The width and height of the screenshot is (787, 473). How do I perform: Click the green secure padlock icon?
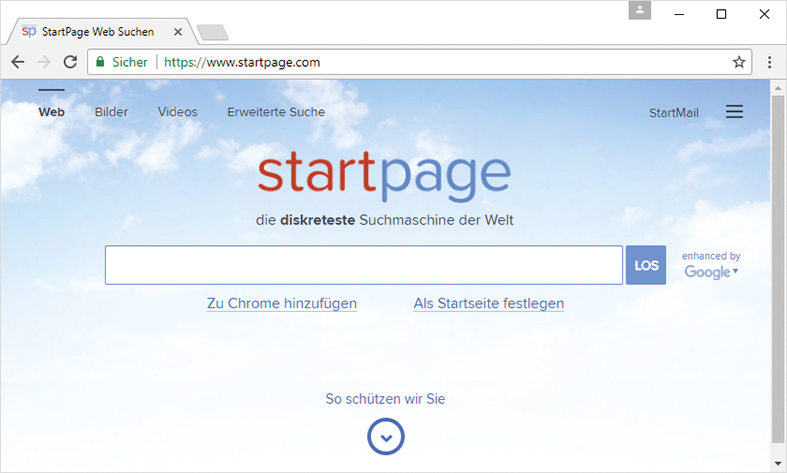100,62
